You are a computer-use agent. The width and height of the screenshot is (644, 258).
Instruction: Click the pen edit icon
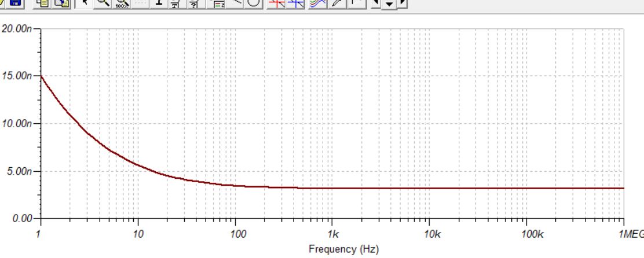click(x=337, y=3)
